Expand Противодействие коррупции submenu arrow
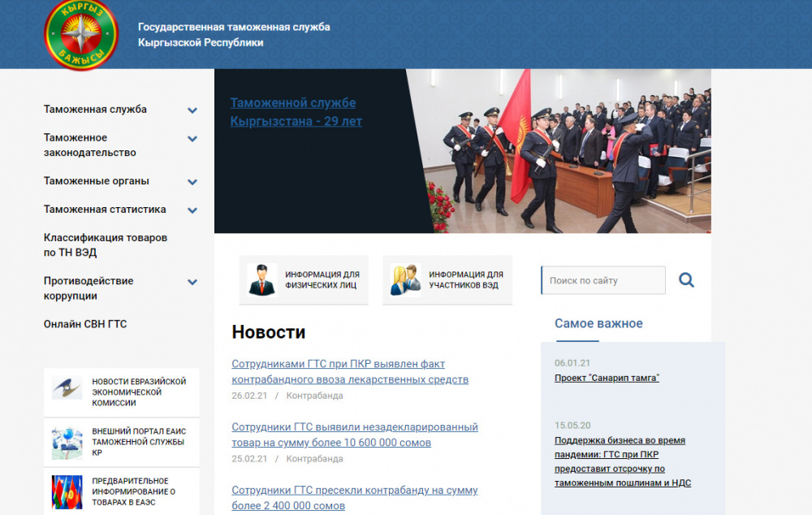This screenshot has width=812, height=515. [192, 282]
